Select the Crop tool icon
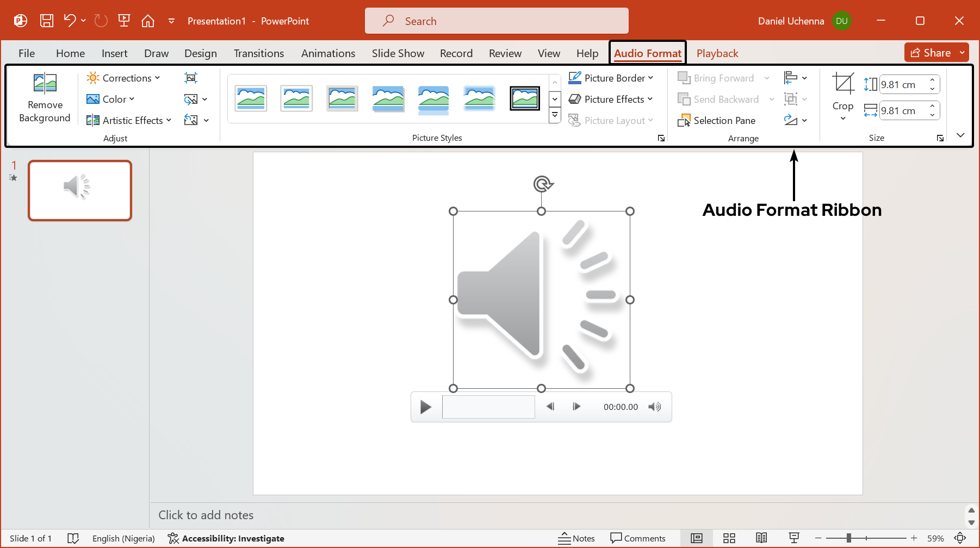This screenshot has height=548, width=980. click(843, 84)
